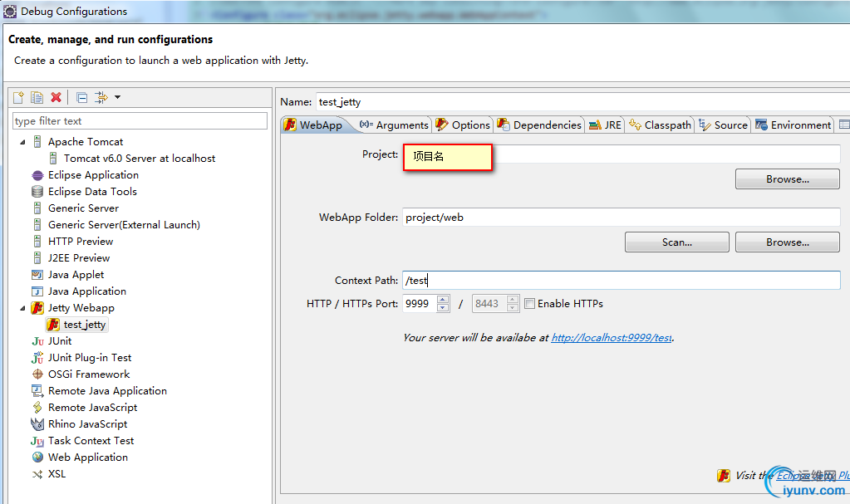The width and height of the screenshot is (850, 504).
Task: Click the J2EE Preview icon
Action: tap(37, 258)
